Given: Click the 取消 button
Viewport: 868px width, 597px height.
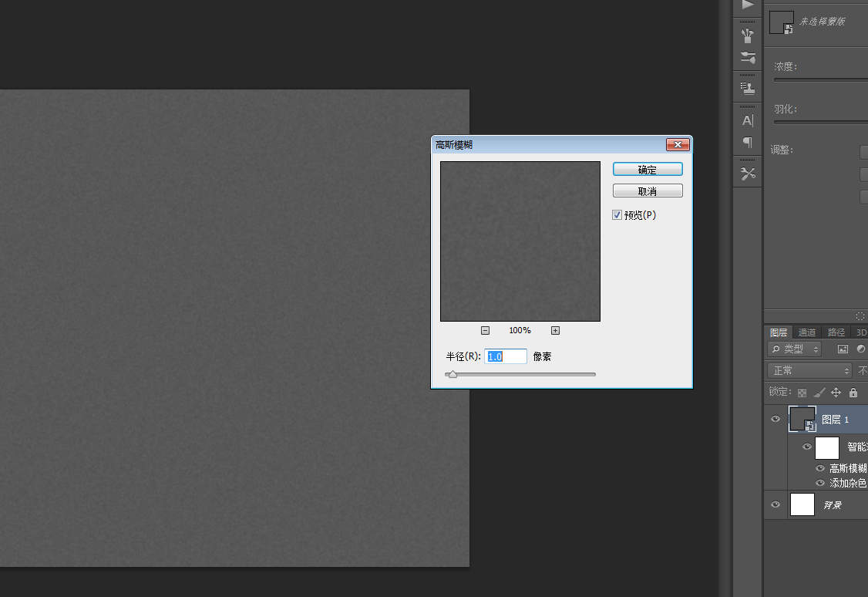Looking at the screenshot, I should (x=648, y=191).
